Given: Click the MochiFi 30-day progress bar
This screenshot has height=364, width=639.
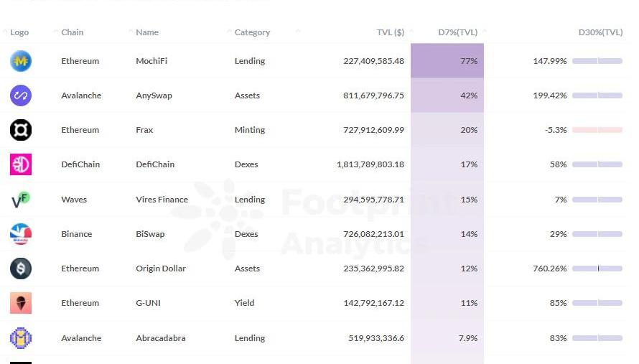Looking at the screenshot, I should point(597,61).
